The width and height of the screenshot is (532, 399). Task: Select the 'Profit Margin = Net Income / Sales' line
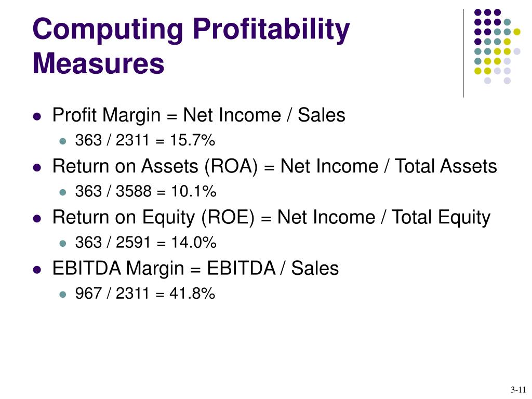pyautogui.click(x=198, y=115)
